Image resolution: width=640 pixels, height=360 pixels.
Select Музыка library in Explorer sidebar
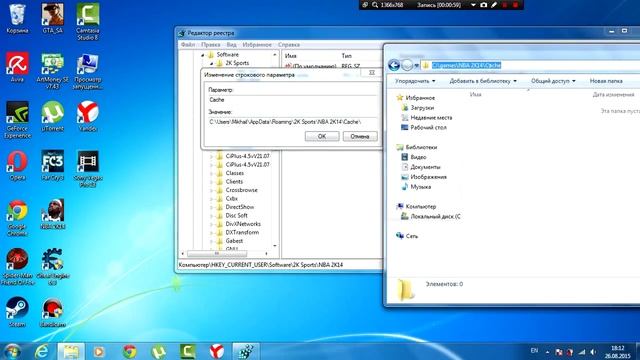[x=420, y=187]
